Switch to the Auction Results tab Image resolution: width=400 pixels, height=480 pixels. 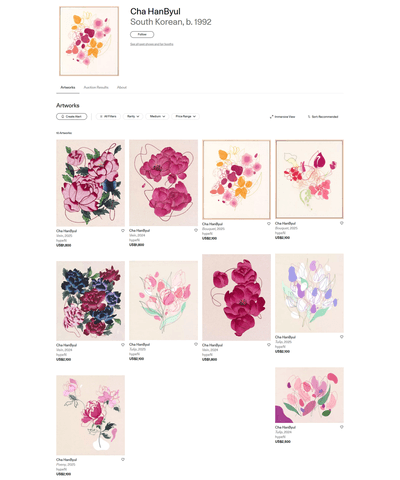click(96, 87)
